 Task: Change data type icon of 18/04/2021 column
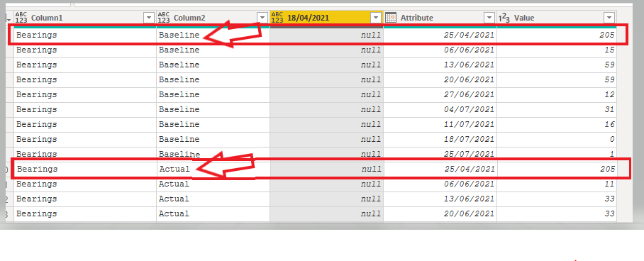point(277,18)
